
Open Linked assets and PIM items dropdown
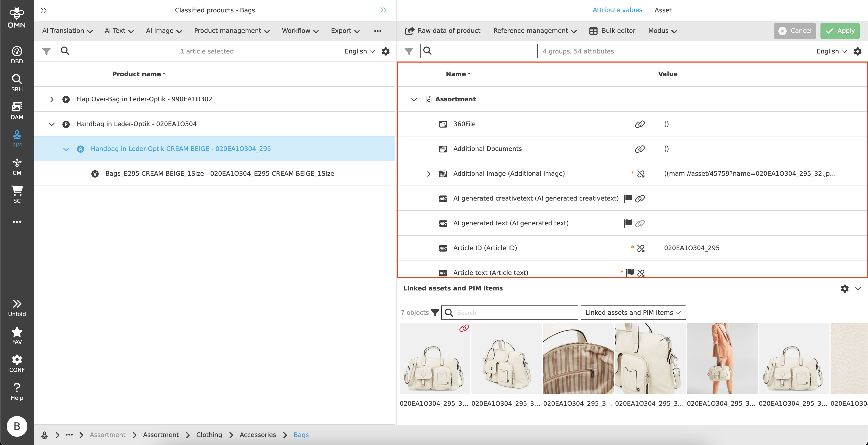click(633, 312)
